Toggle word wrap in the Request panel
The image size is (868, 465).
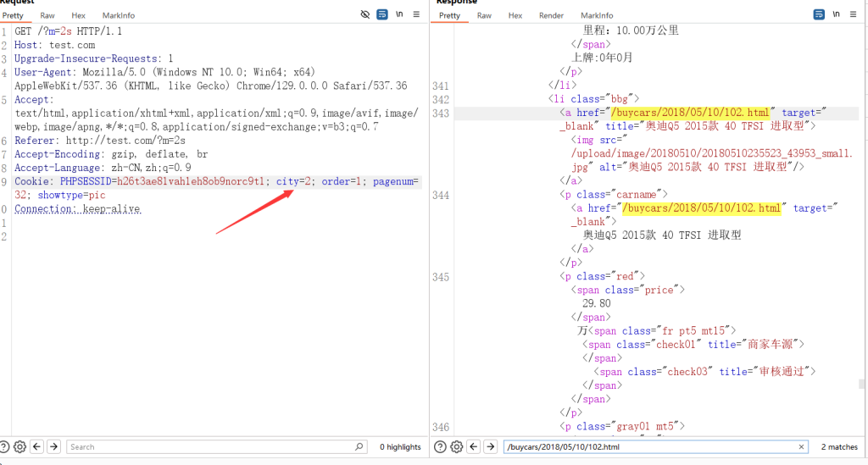click(382, 14)
